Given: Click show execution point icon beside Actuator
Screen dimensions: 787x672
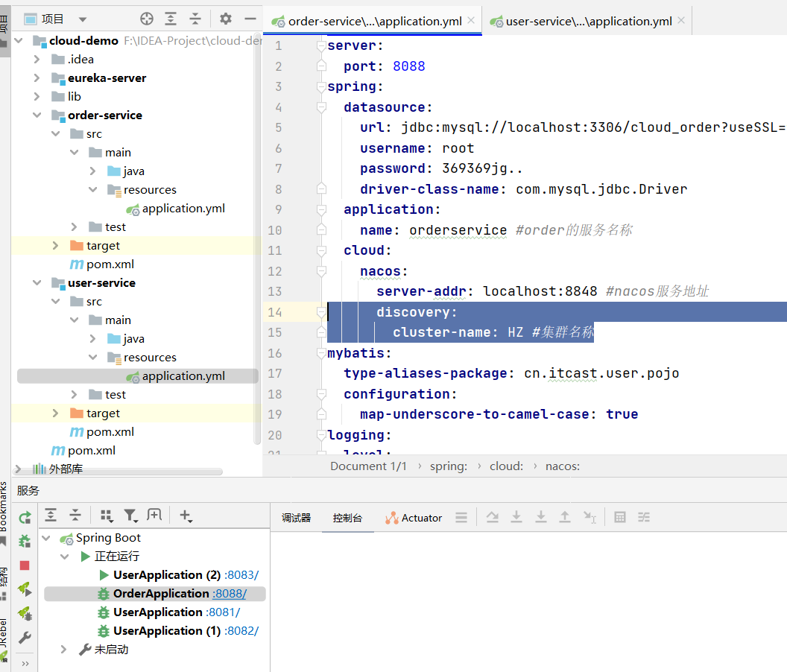Looking at the screenshot, I should (x=461, y=518).
